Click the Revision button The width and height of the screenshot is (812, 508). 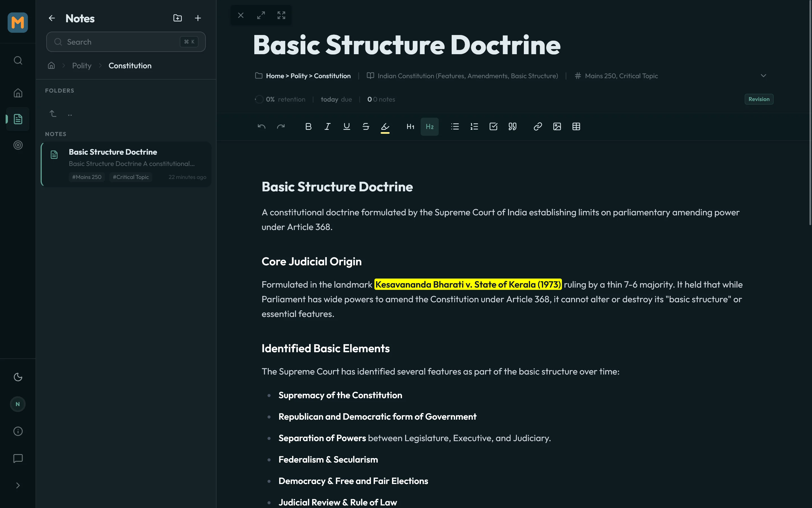759,99
